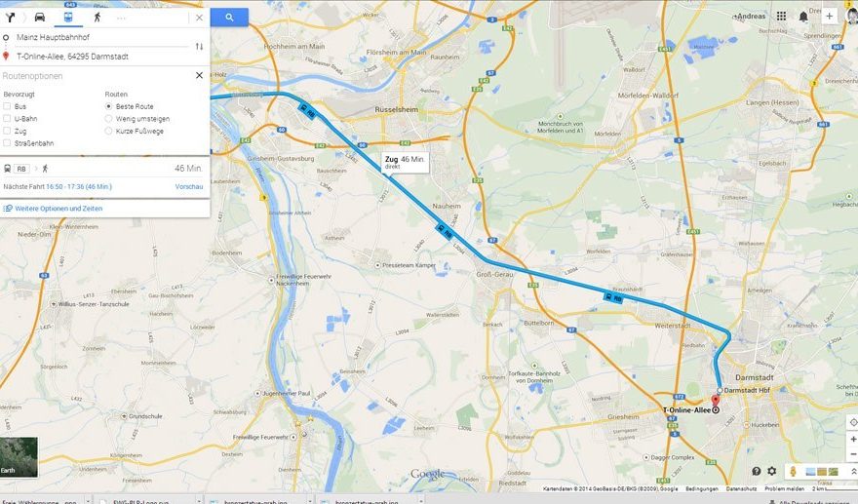Click the Vorschau link
This screenshot has width=858, height=504.
click(x=189, y=186)
